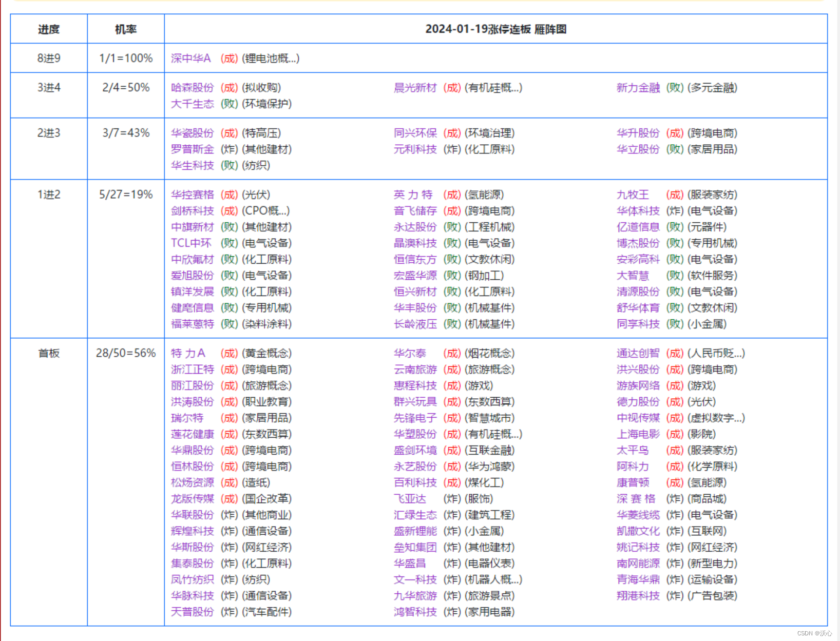Open 元利科技 stock link
The width and height of the screenshot is (840, 641).
415,149
